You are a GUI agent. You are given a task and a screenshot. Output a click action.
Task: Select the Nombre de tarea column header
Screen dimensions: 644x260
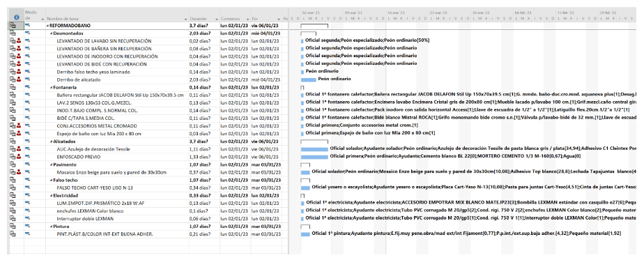[117, 15]
